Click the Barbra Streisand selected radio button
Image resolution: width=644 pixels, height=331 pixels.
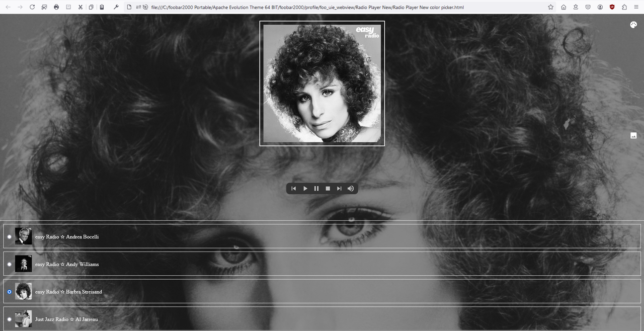pos(9,292)
